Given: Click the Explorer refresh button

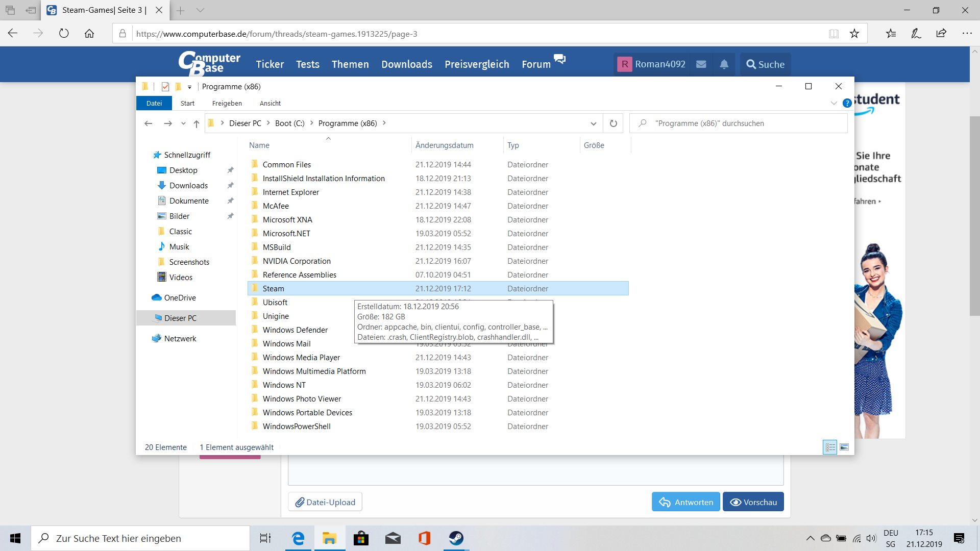Looking at the screenshot, I should point(613,123).
